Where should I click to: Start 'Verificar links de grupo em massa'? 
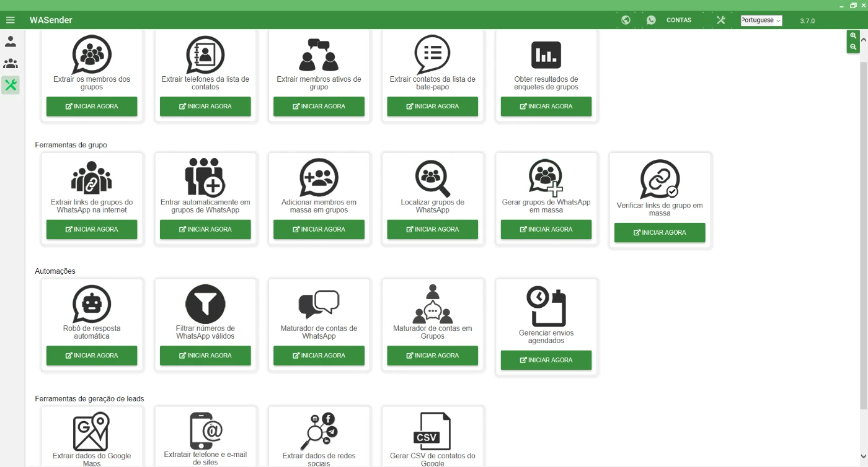(x=660, y=233)
